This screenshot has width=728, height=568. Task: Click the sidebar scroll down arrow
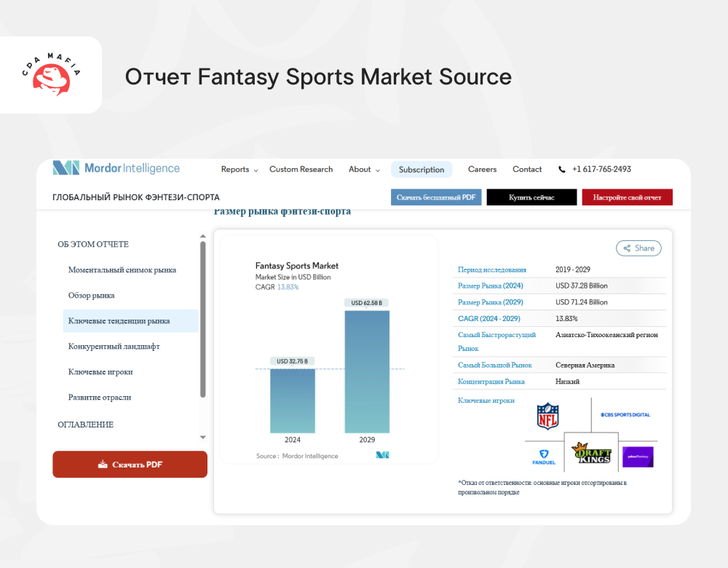point(203,438)
